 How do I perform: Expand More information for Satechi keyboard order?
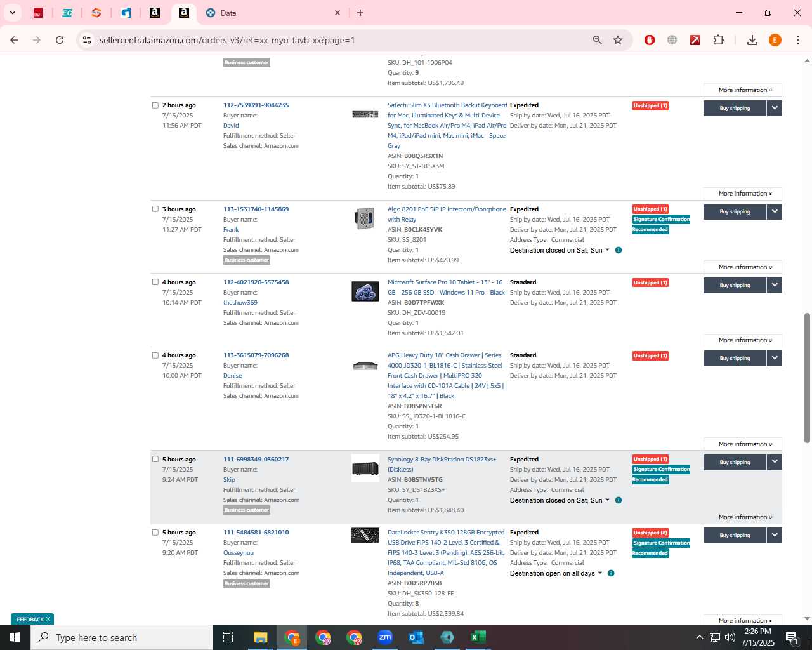pos(743,194)
